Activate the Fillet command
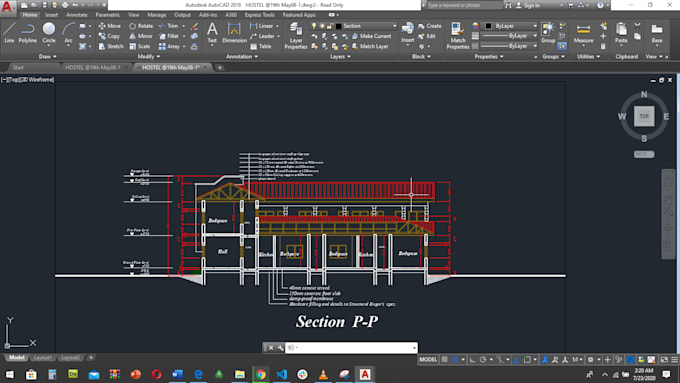Screen dimensions: 680x383 pos(169,36)
